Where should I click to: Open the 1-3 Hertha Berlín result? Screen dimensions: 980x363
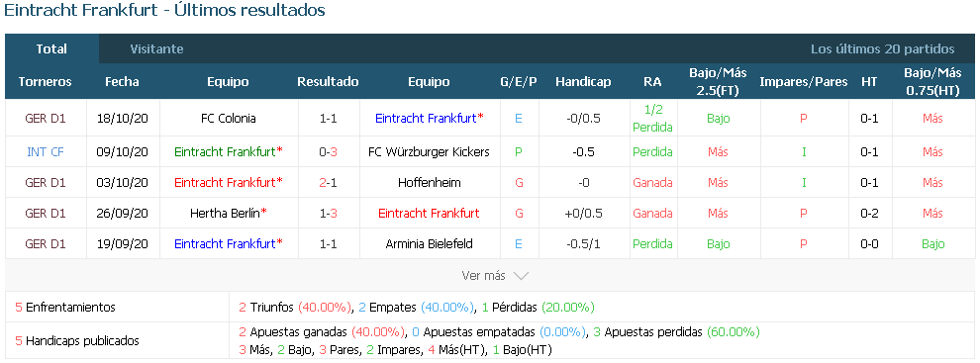(x=328, y=213)
